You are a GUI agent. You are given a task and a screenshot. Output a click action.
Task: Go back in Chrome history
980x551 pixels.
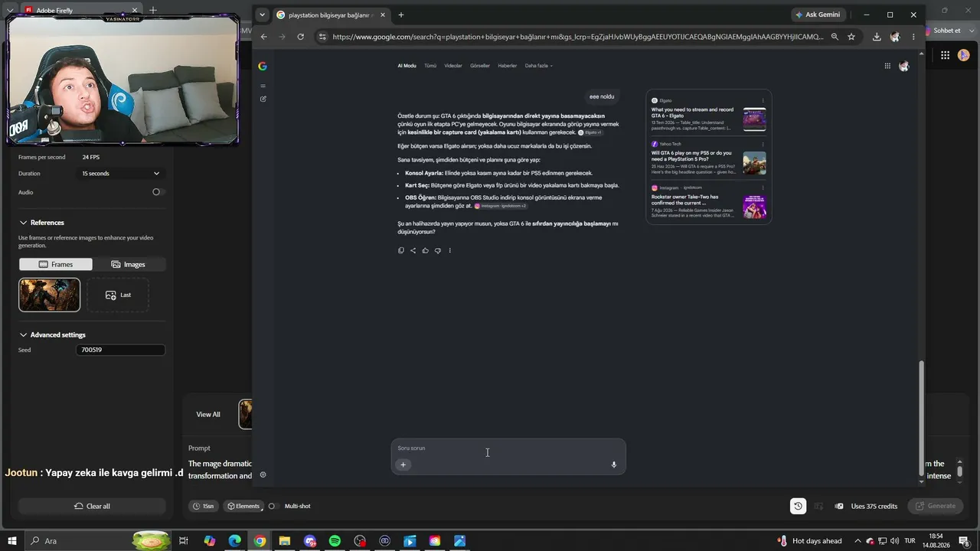(264, 37)
